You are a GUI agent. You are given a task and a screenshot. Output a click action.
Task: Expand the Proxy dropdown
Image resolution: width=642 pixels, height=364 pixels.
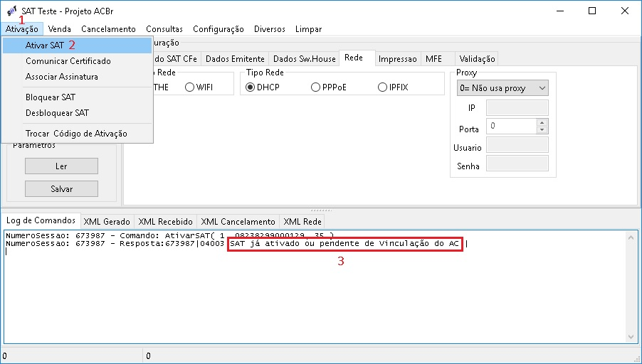click(x=502, y=88)
